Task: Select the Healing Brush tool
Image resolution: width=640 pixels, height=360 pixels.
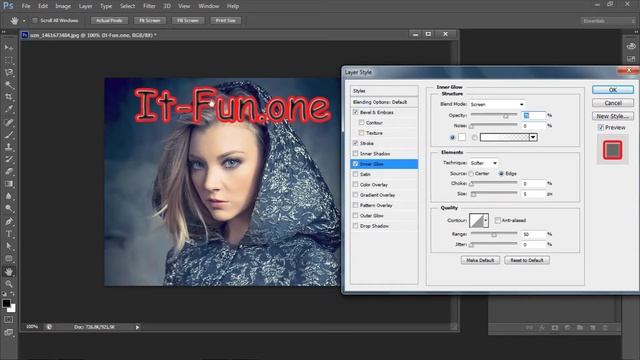Action: [9, 122]
